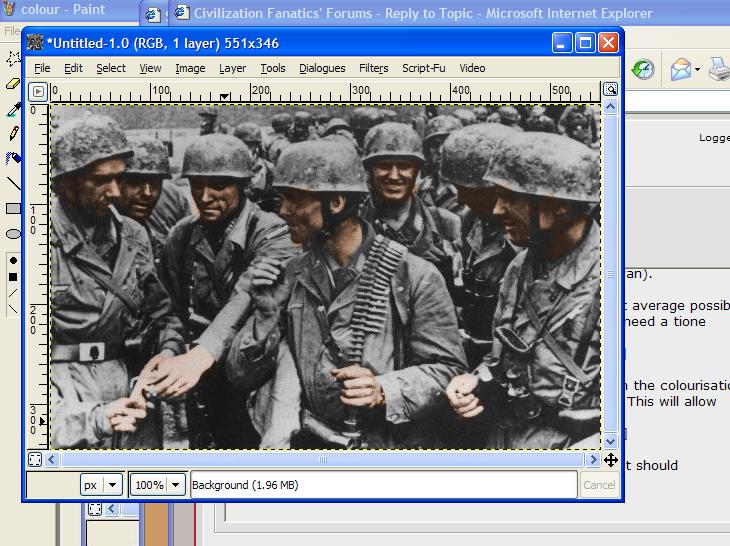Open GIMP image menu triangle button
This screenshot has width=730, height=546.
[38, 92]
